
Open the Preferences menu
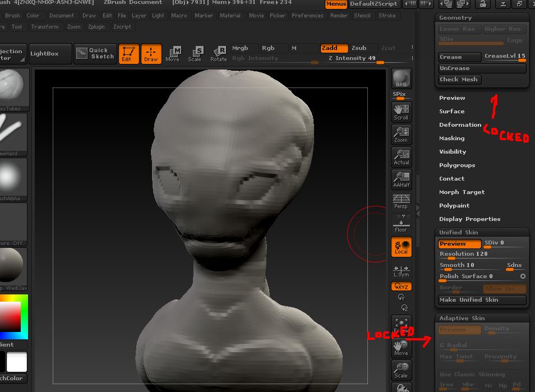(307, 16)
